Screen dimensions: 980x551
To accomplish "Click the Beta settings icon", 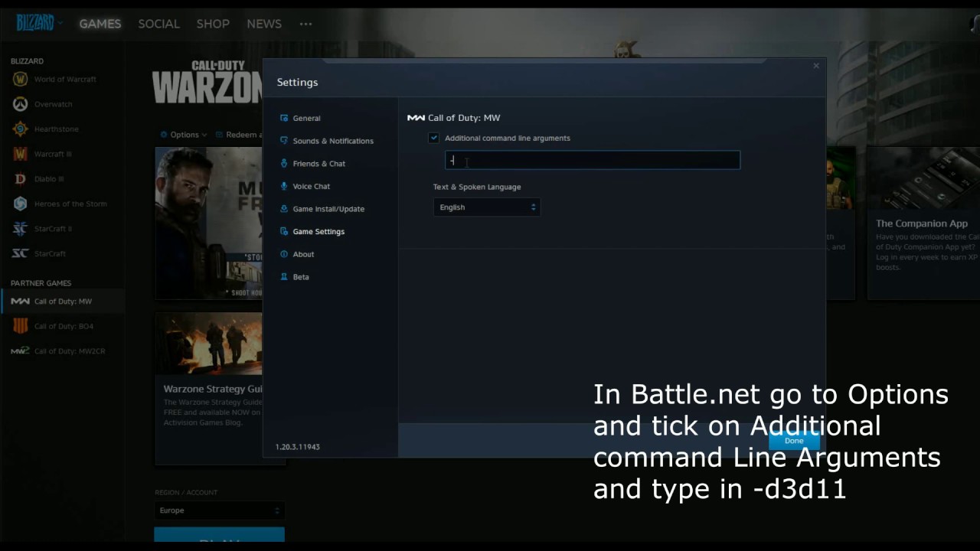I will (284, 276).
